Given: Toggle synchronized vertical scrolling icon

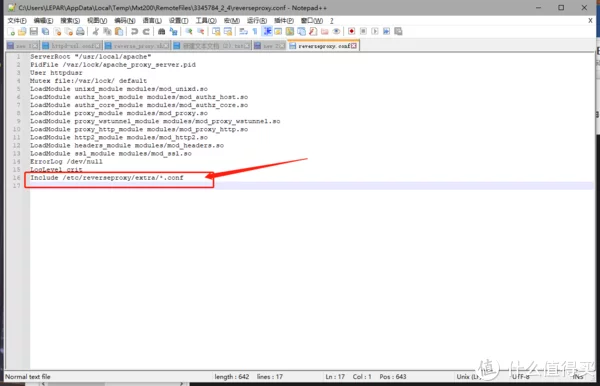Looking at the screenshot, I should click(x=216, y=32).
